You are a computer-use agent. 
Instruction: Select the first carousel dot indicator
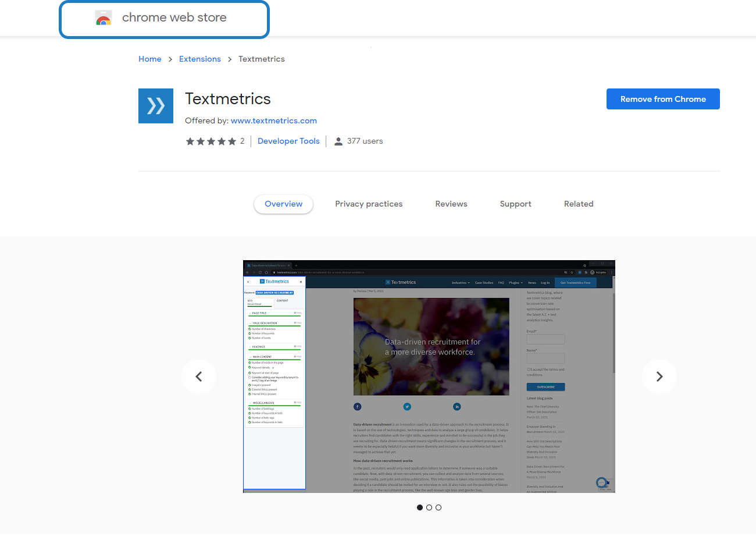tap(420, 507)
